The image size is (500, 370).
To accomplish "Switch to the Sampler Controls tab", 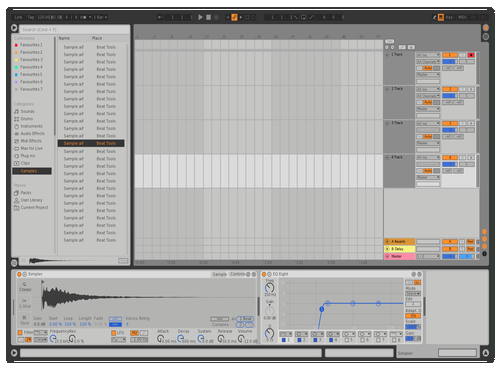I will [x=238, y=274].
